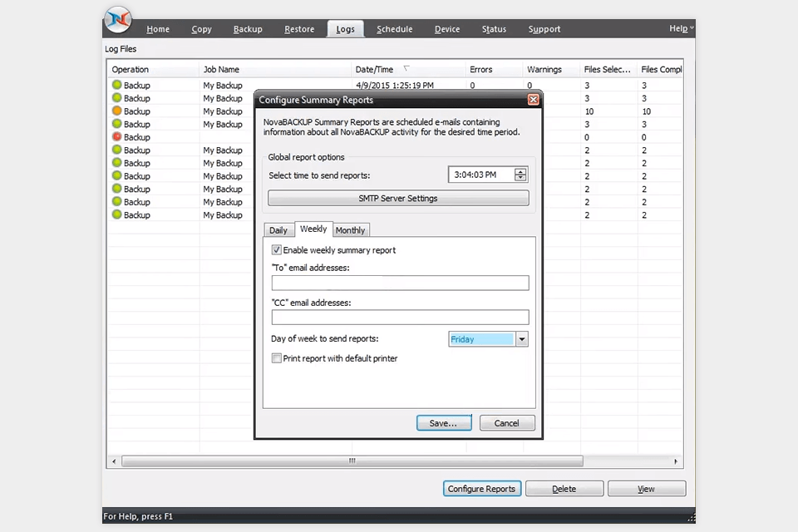Switch to the Monthly tab
Viewport: 798px width, 532px height.
[x=350, y=230]
